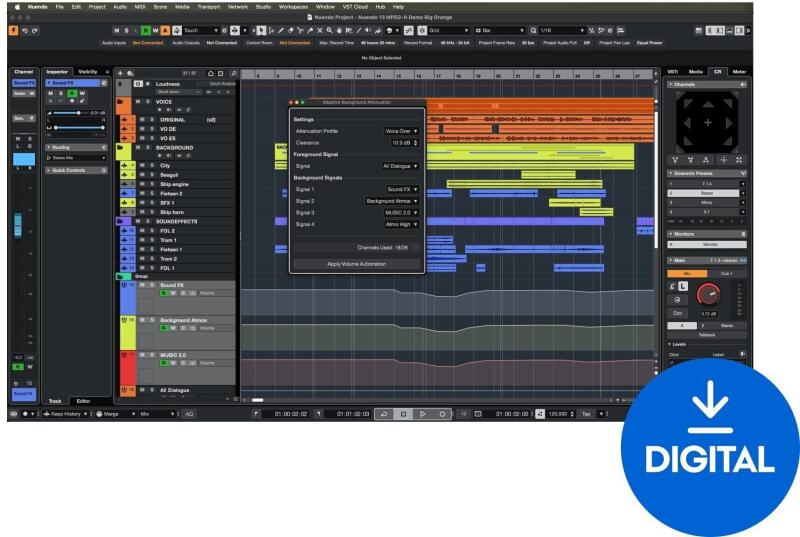The width and height of the screenshot is (800, 537).
Task: Select the Draw pencil tool
Action: [x=281, y=31]
